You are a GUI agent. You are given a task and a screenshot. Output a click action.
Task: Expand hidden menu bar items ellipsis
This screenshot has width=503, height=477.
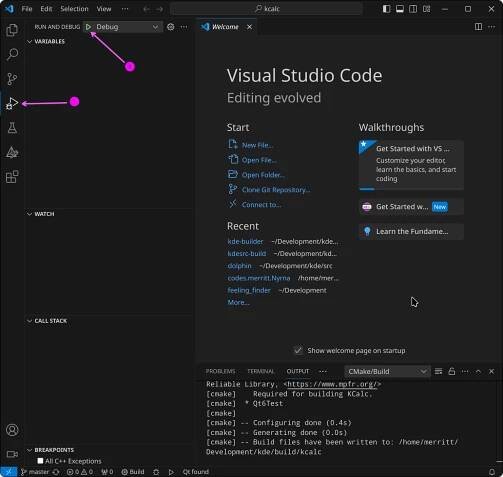pos(125,9)
